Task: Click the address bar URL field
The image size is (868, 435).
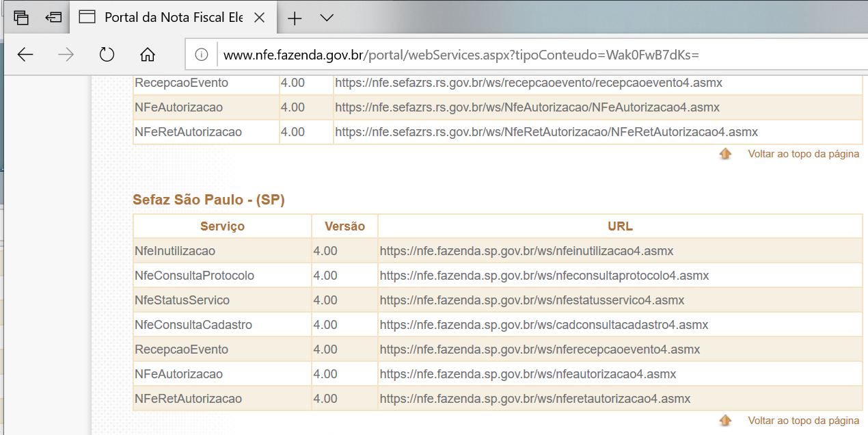Action: pos(461,55)
